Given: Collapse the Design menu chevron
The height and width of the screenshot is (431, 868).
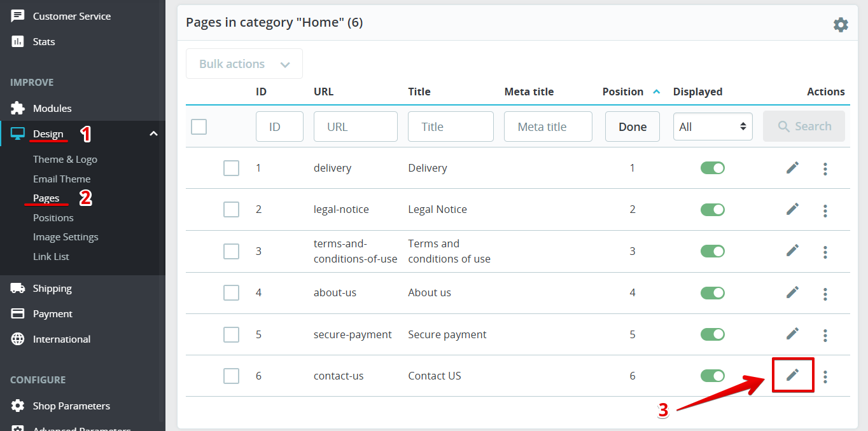Looking at the screenshot, I should (x=153, y=133).
